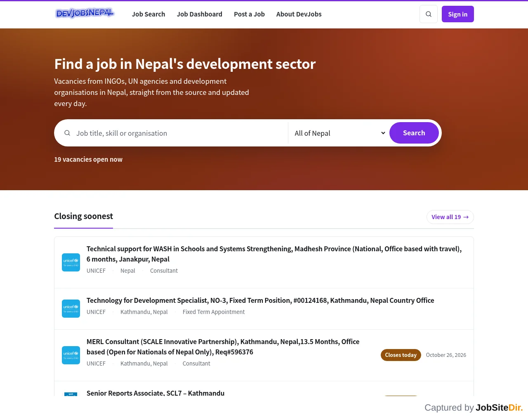Click the purple Search button
528x420 pixels.
414,133
